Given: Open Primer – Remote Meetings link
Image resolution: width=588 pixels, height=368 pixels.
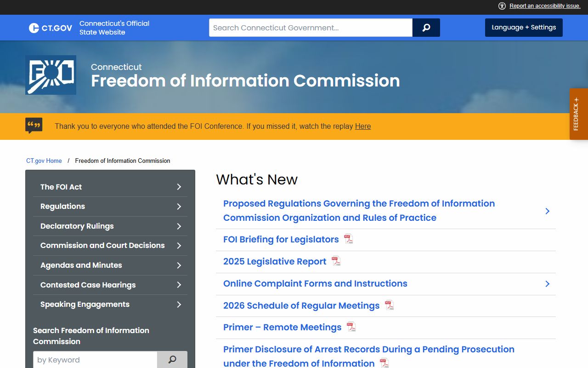Looking at the screenshot, I should [x=282, y=327].
